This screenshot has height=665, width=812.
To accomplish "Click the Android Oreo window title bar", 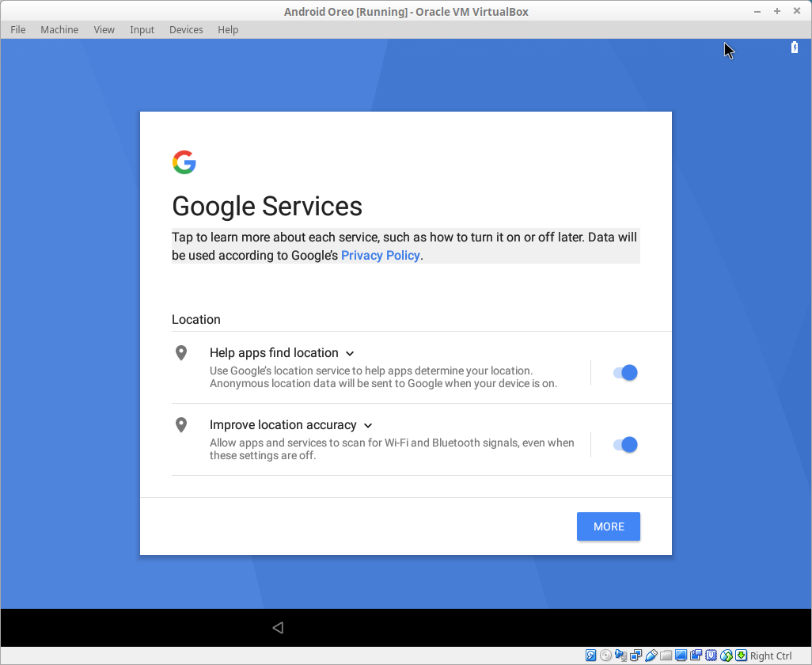I will (x=406, y=11).
